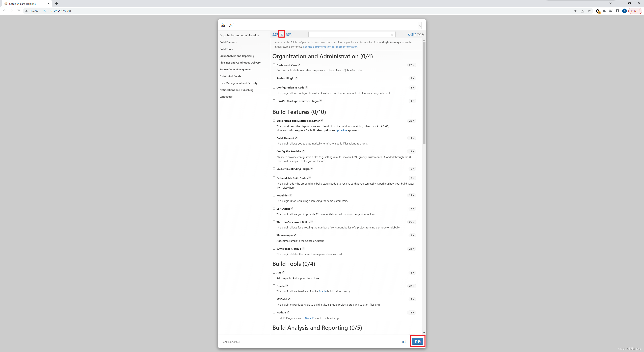Viewport: 644px width, 352px height.
Task: Open saved passwords key icon
Action: [x=576, y=11]
